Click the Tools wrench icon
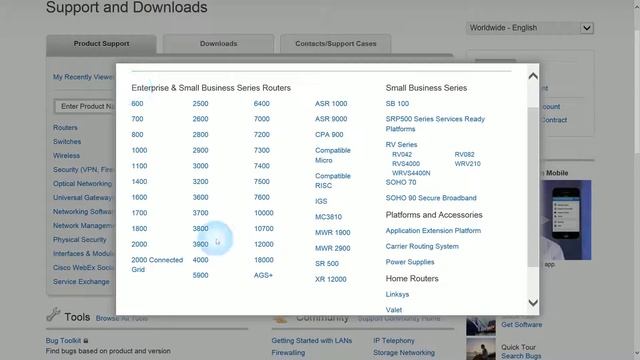 (53, 314)
